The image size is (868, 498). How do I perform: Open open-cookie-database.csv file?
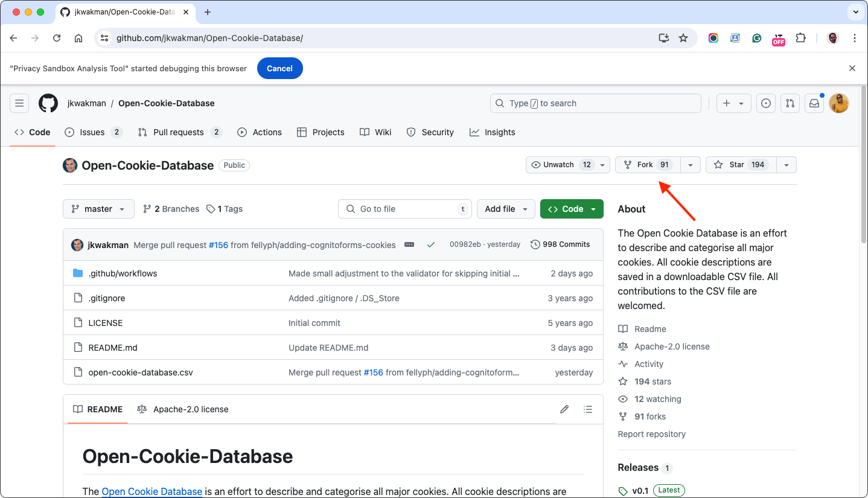[141, 372]
